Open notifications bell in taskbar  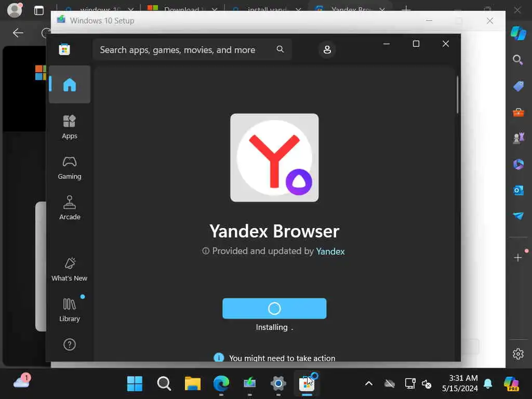pyautogui.click(x=488, y=384)
